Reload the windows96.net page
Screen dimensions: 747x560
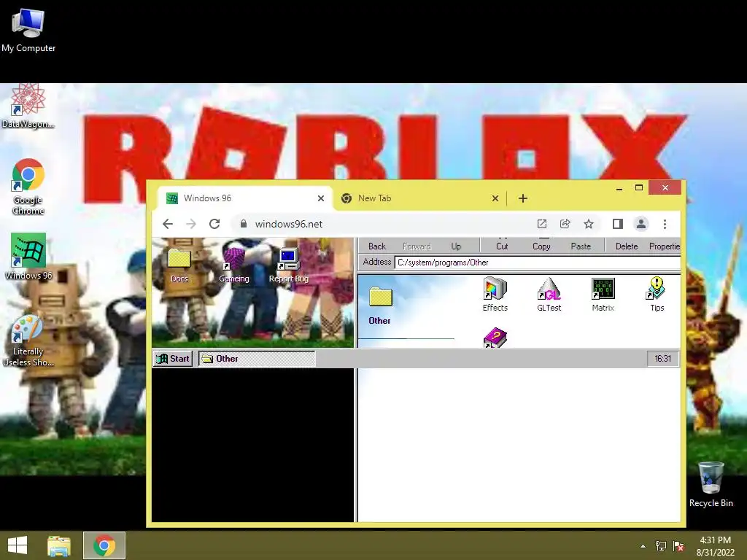point(214,224)
